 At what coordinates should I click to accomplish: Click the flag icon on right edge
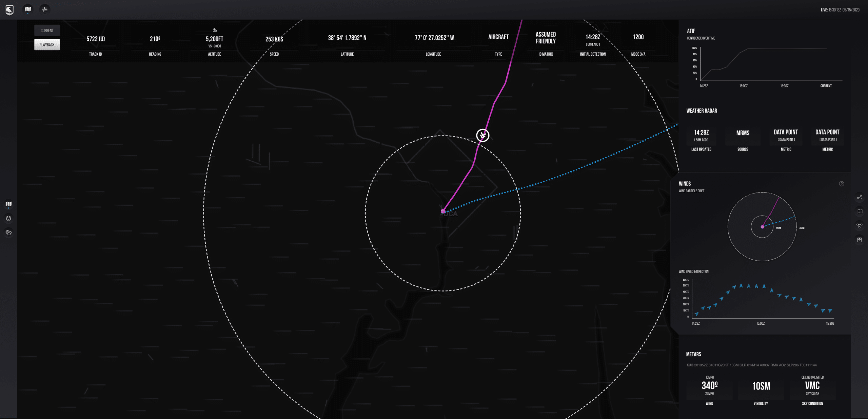click(860, 212)
